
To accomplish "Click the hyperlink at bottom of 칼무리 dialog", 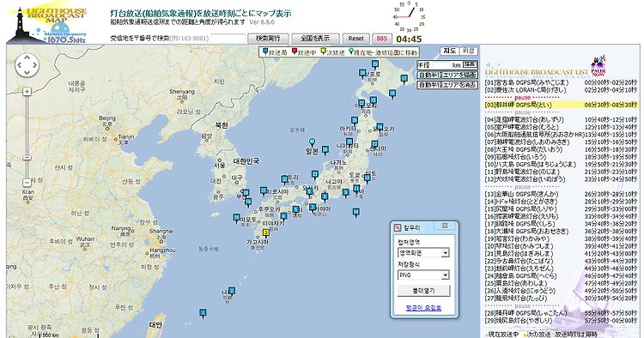I will point(423,308).
